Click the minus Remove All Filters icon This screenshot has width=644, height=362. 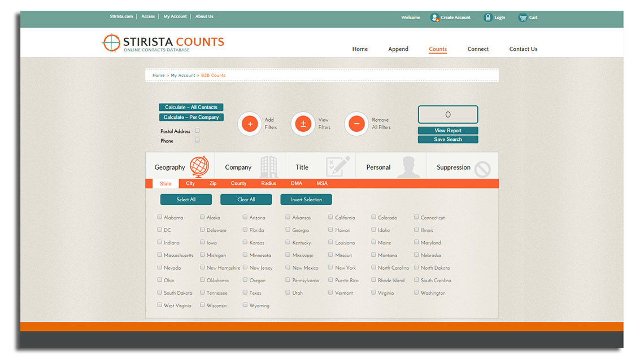coord(356,124)
